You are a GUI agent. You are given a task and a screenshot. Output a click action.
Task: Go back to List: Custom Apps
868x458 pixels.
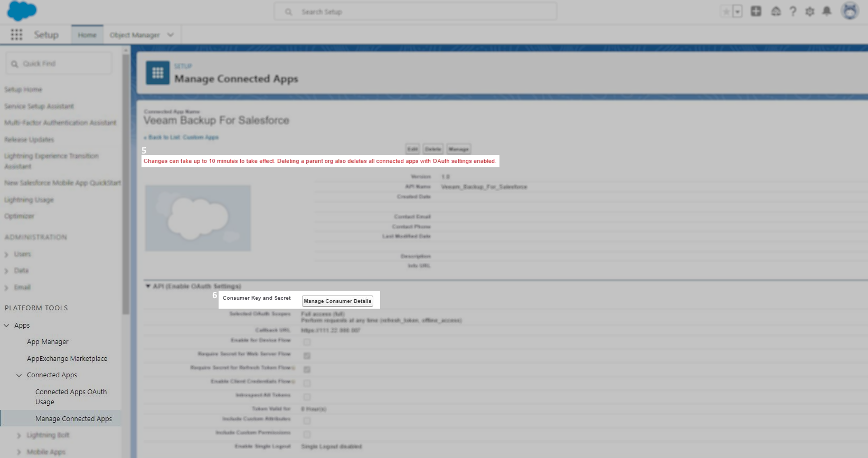click(x=183, y=137)
